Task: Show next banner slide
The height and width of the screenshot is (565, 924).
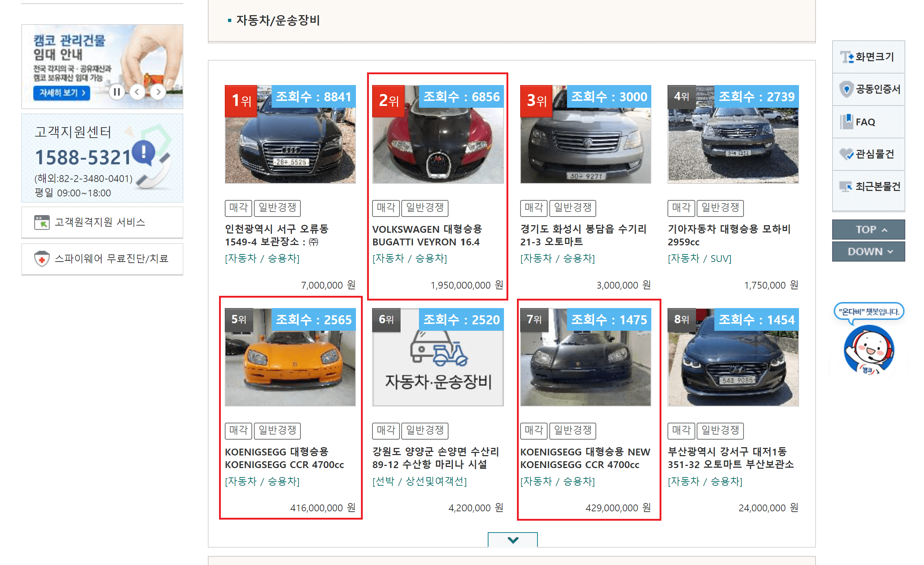Action: (158, 92)
